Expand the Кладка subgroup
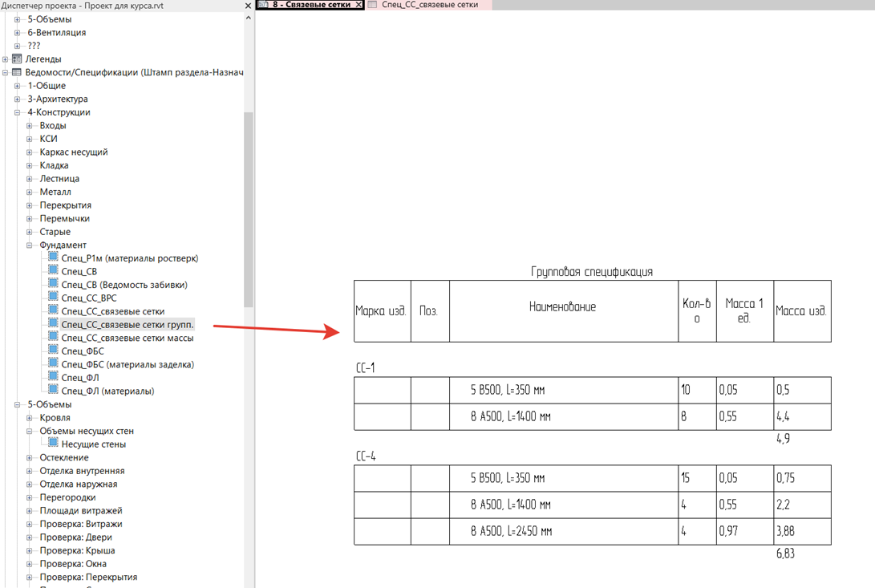The width and height of the screenshot is (875, 588). click(x=29, y=165)
